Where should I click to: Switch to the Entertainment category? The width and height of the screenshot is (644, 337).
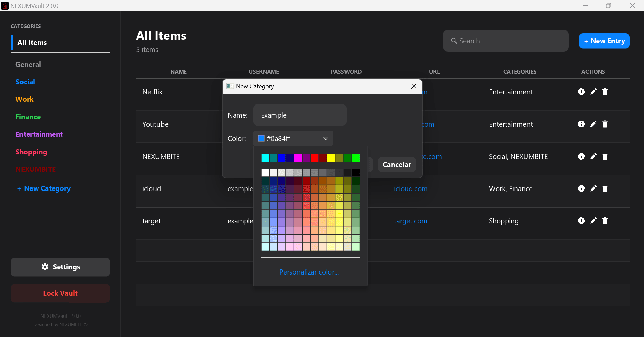click(39, 134)
